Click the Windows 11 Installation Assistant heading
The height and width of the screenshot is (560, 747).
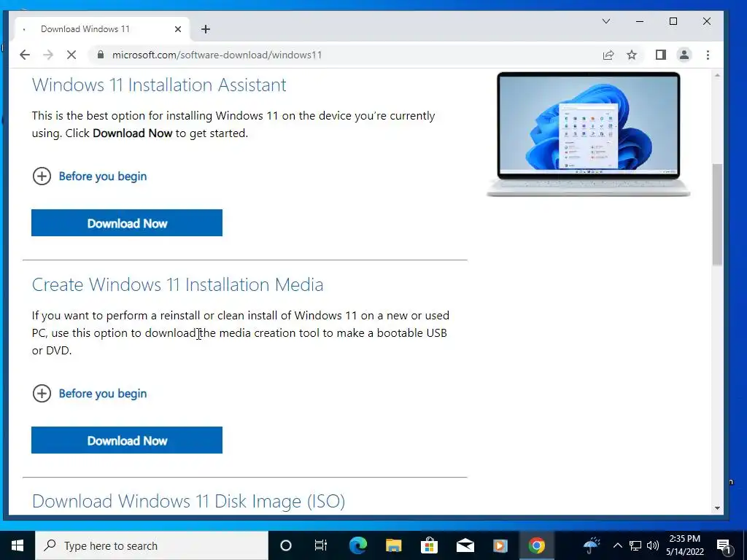click(159, 85)
